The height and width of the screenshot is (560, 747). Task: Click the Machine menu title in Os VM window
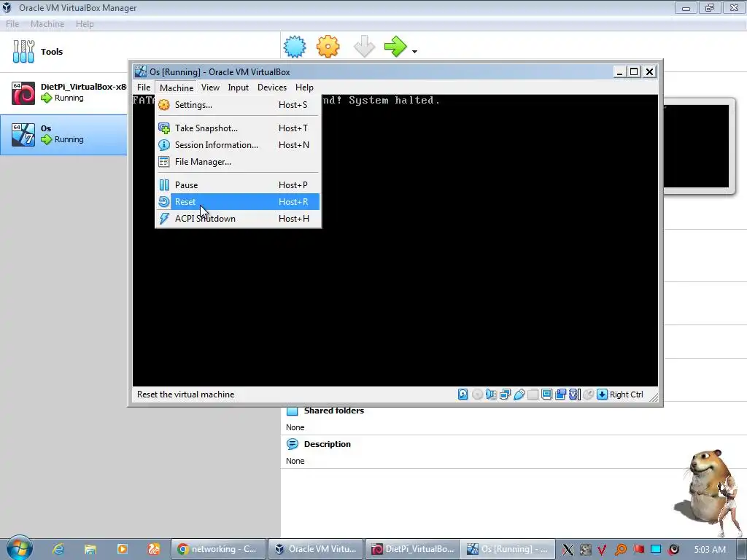[177, 87]
